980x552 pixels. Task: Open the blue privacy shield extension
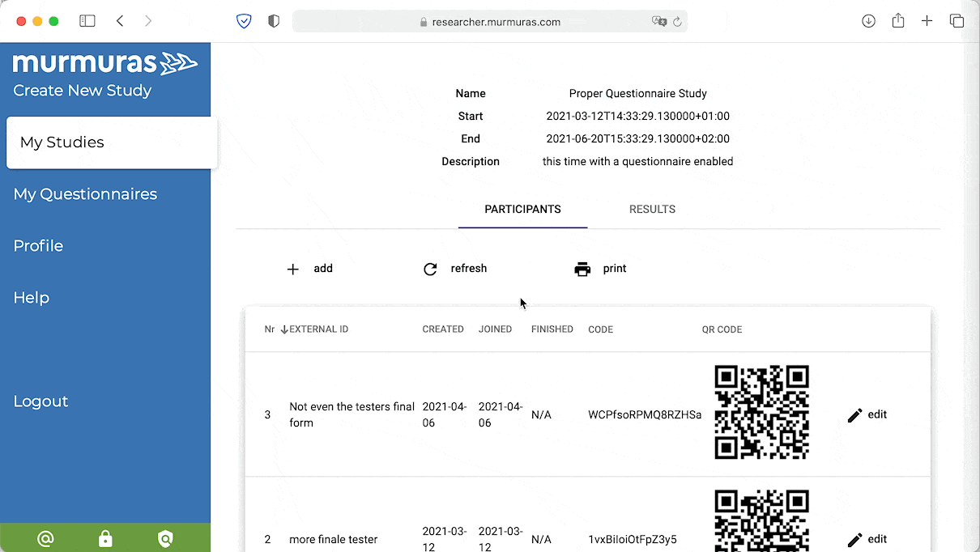click(244, 21)
